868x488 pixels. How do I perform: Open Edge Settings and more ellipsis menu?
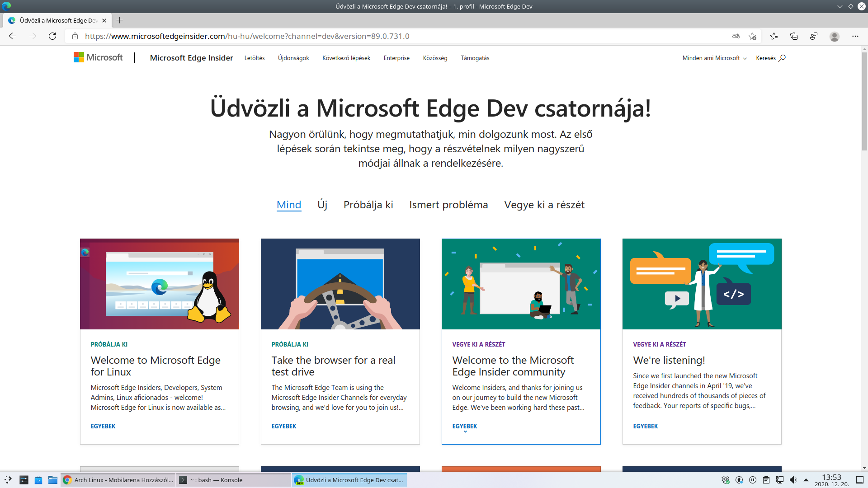855,36
